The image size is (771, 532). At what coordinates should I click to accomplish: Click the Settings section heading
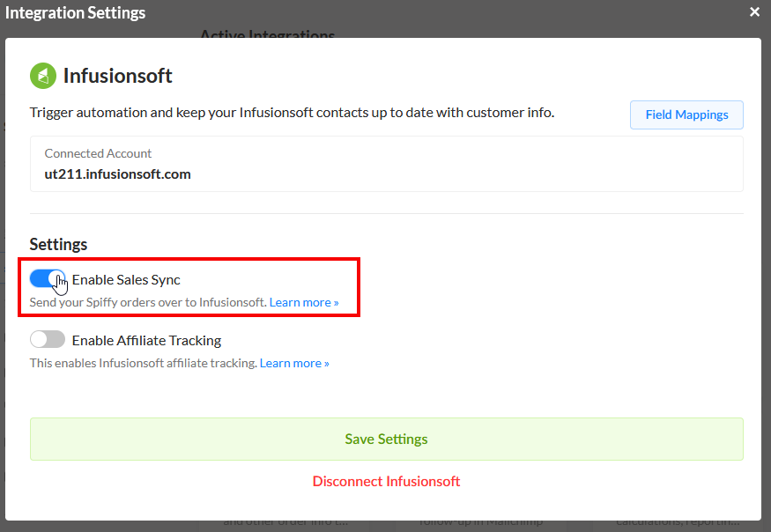pos(58,244)
